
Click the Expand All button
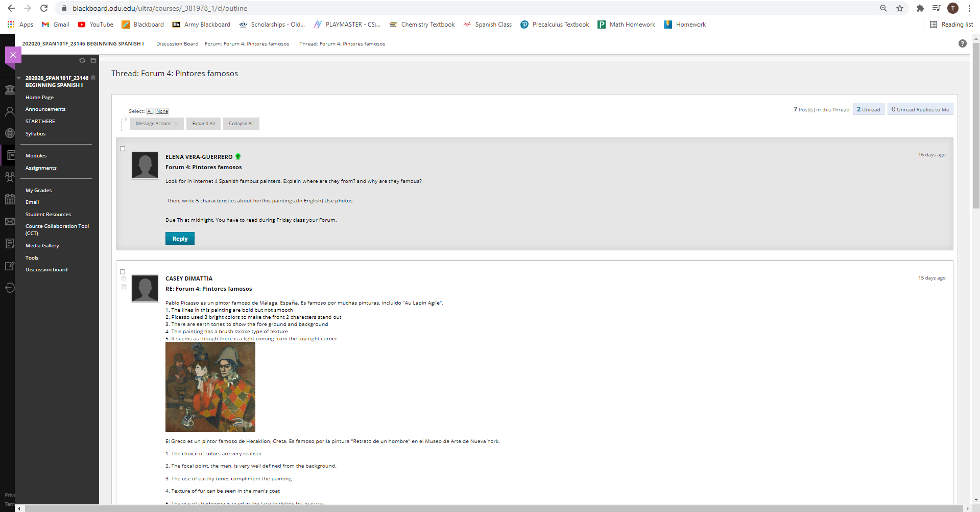click(203, 124)
